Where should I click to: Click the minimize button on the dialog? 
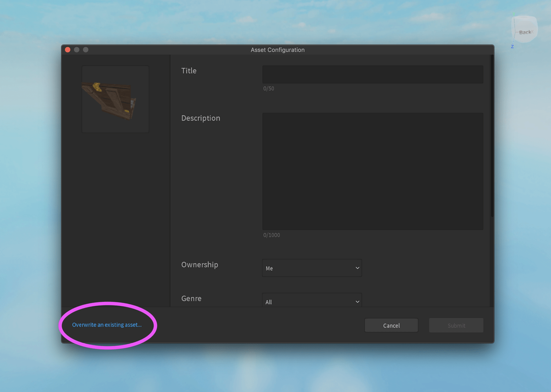pos(76,49)
